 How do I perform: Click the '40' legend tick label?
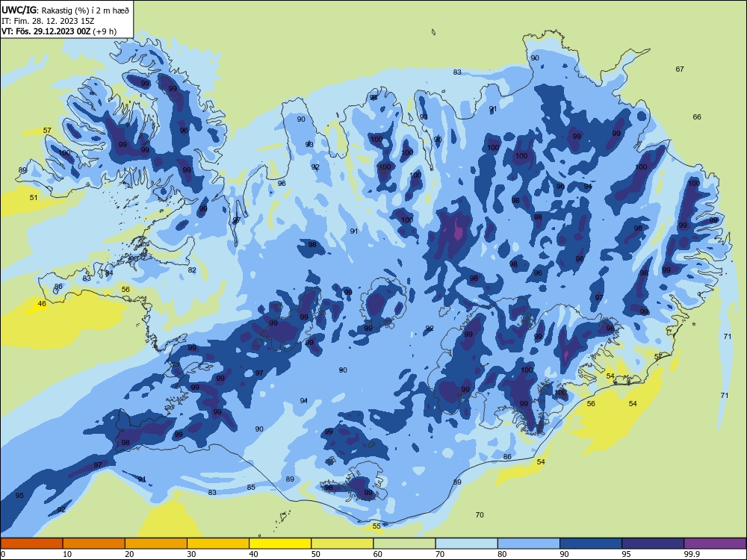tap(253, 554)
